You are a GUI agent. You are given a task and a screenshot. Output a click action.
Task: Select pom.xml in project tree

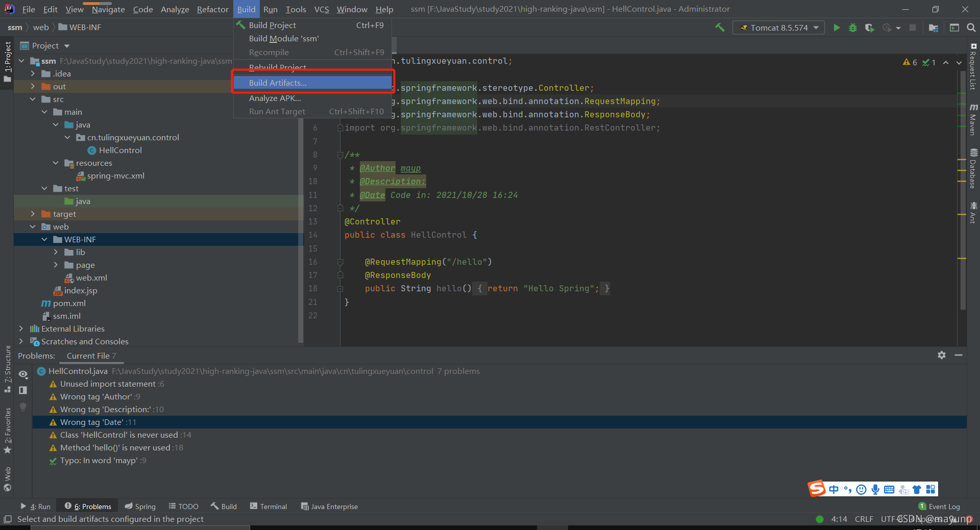64,303
